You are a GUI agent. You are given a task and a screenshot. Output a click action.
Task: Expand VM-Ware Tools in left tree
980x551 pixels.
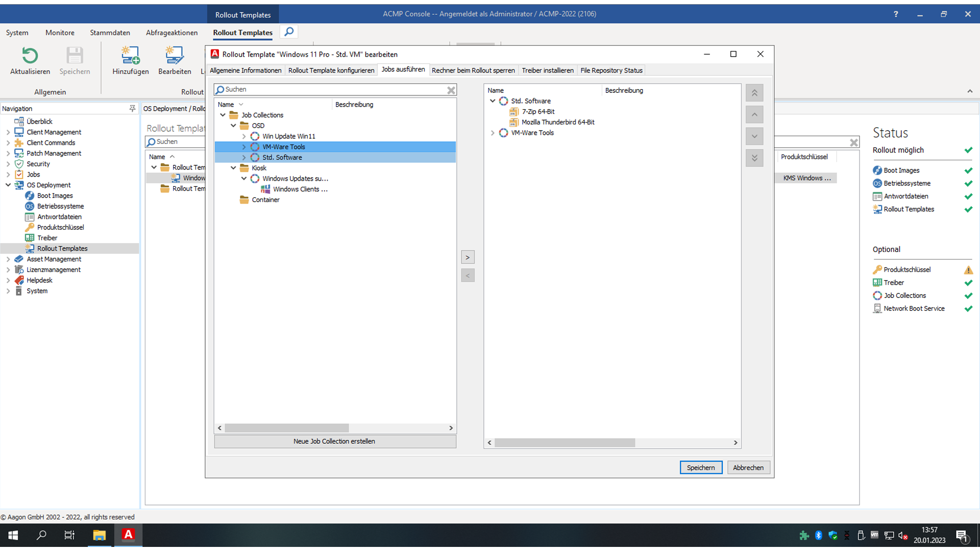pos(244,147)
